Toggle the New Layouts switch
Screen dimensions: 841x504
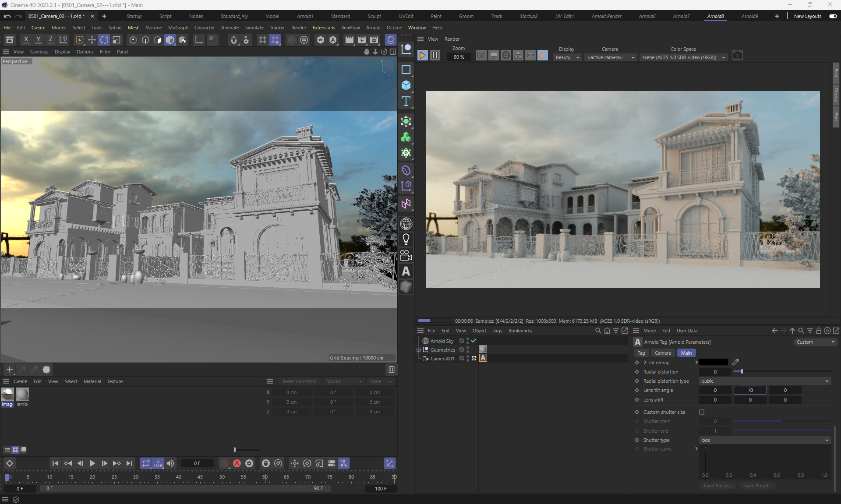[x=833, y=16]
